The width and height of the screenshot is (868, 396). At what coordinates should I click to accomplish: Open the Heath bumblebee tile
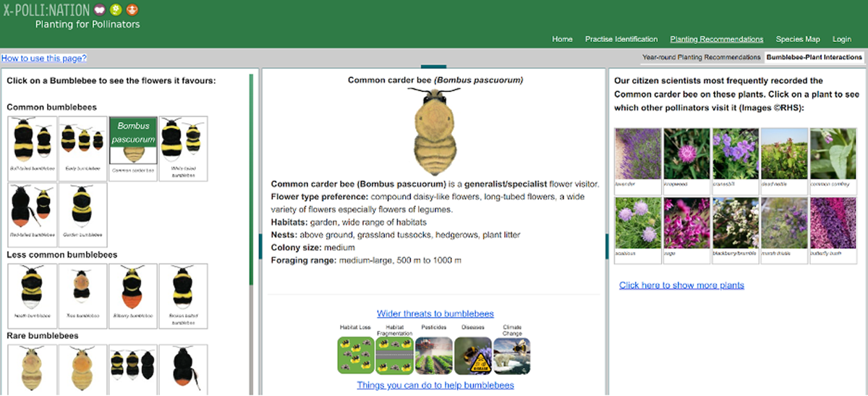point(32,295)
